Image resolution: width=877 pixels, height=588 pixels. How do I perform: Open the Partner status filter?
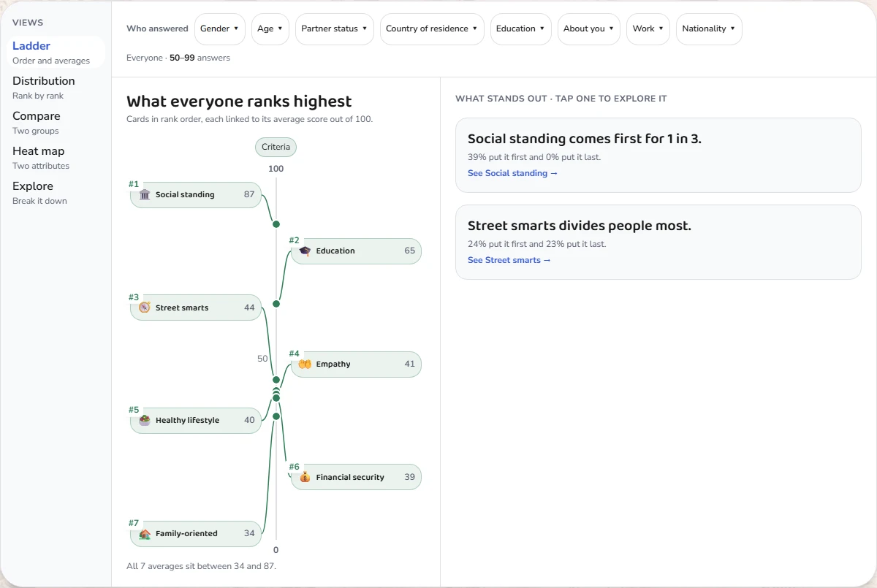[x=335, y=29]
